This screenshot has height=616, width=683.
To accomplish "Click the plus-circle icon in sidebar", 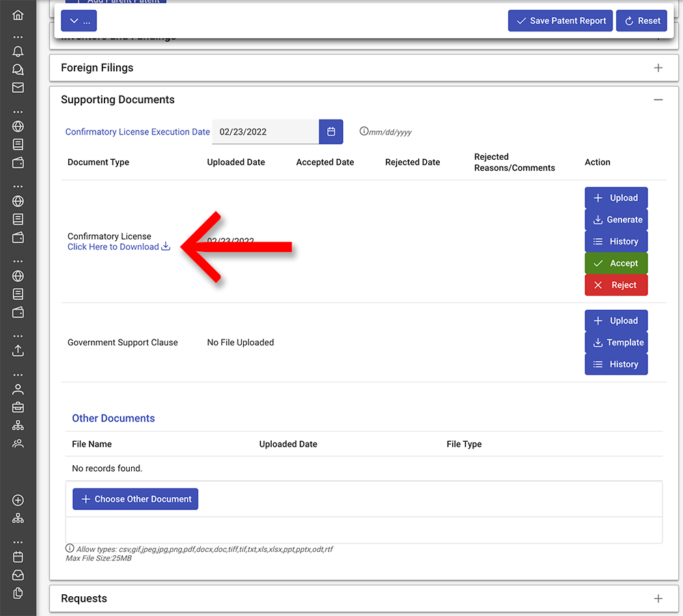I will tap(18, 501).
